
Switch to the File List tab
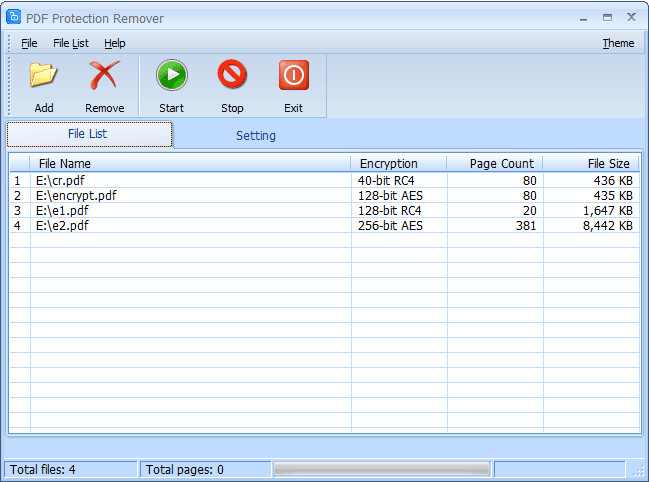click(89, 134)
